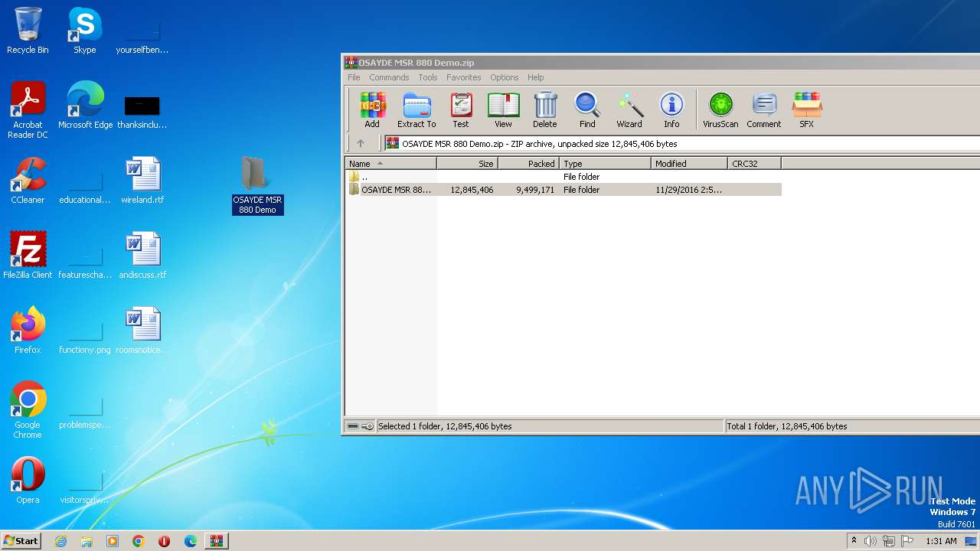
Task: Start VirusScan on archive
Action: pyautogui.click(x=720, y=110)
